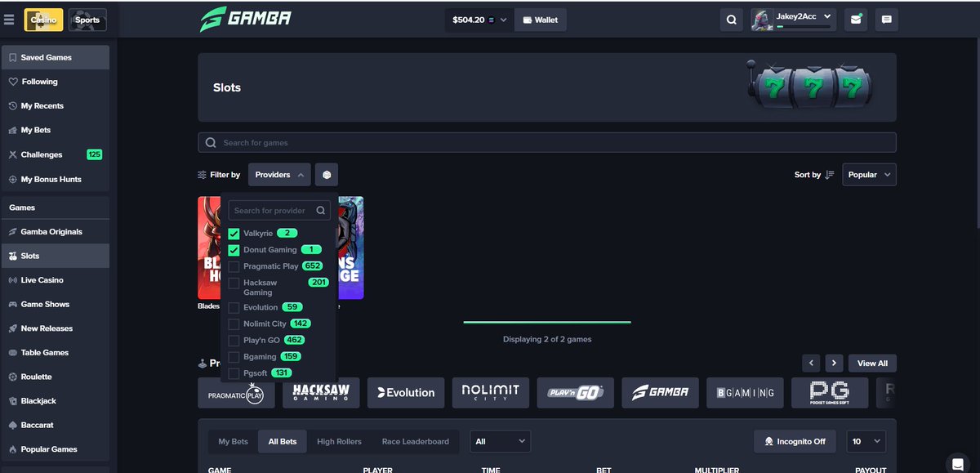980x473 pixels.
Task: Collapse the Providers filter dropdown
Action: click(279, 175)
